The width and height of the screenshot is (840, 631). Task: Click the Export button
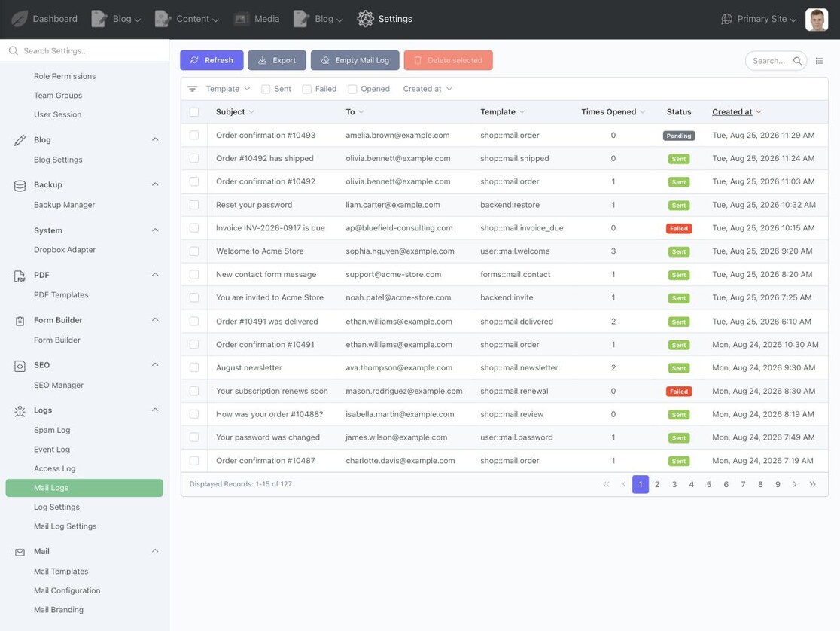[x=277, y=60]
